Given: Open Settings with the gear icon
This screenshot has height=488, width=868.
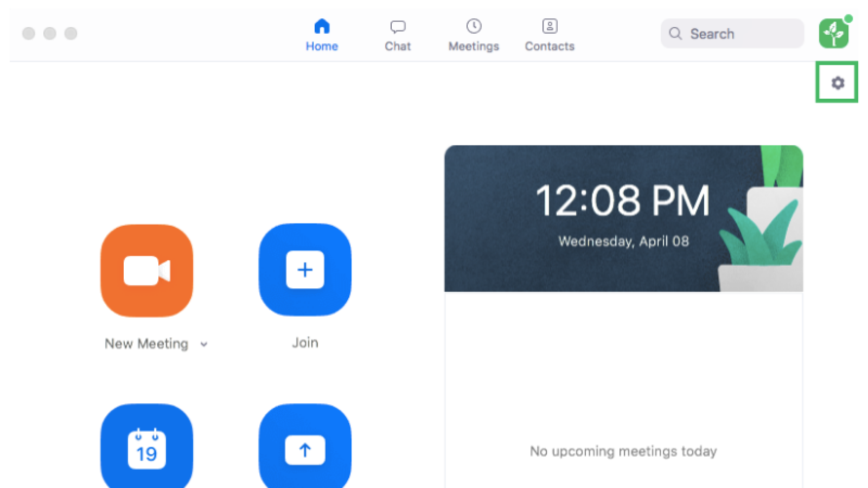Looking at the screenshot, I should (838, 83).
